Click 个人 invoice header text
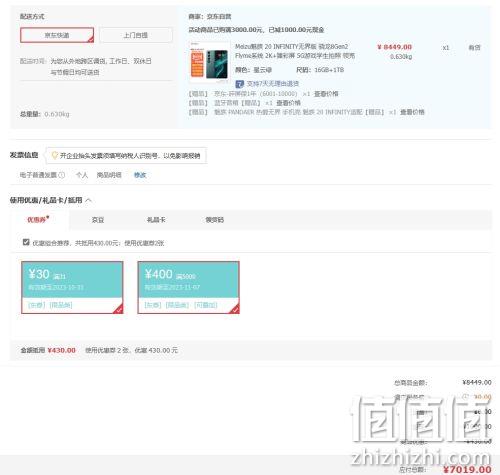The image size is (500, 475). [x=82, y=175]
